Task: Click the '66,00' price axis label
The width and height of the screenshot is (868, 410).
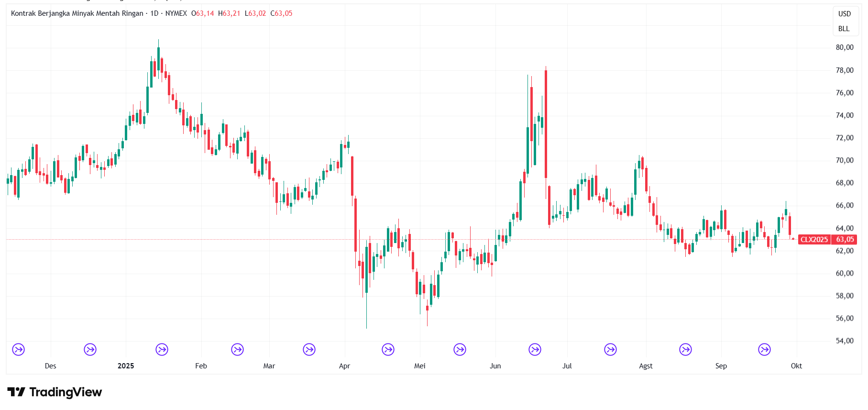Action: pyautogui.click(x=845, y=205)
